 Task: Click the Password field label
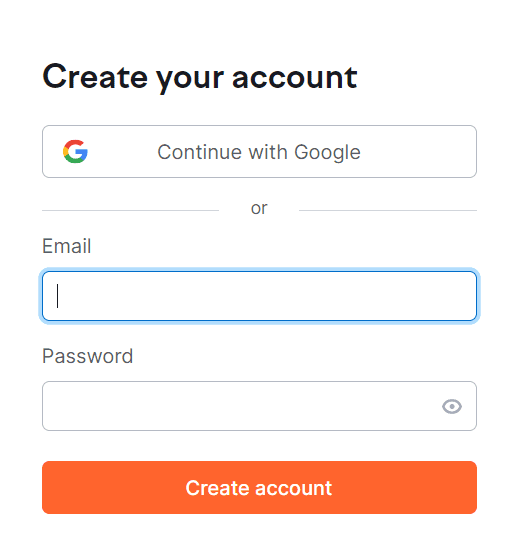(x=88, y=356)
